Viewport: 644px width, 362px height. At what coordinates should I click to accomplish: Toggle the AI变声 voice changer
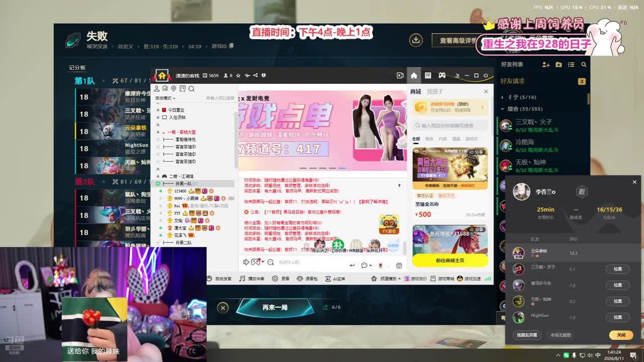pos(335,279)
